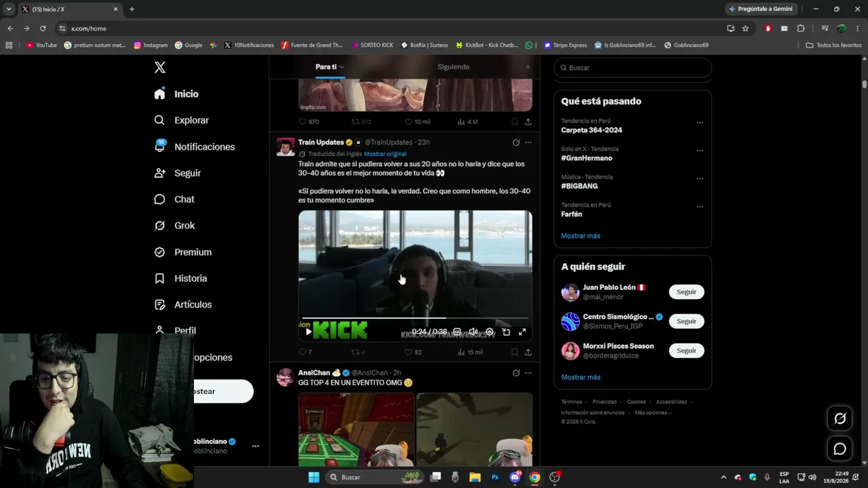Bookmark the Train Updates post

point(515,352)
